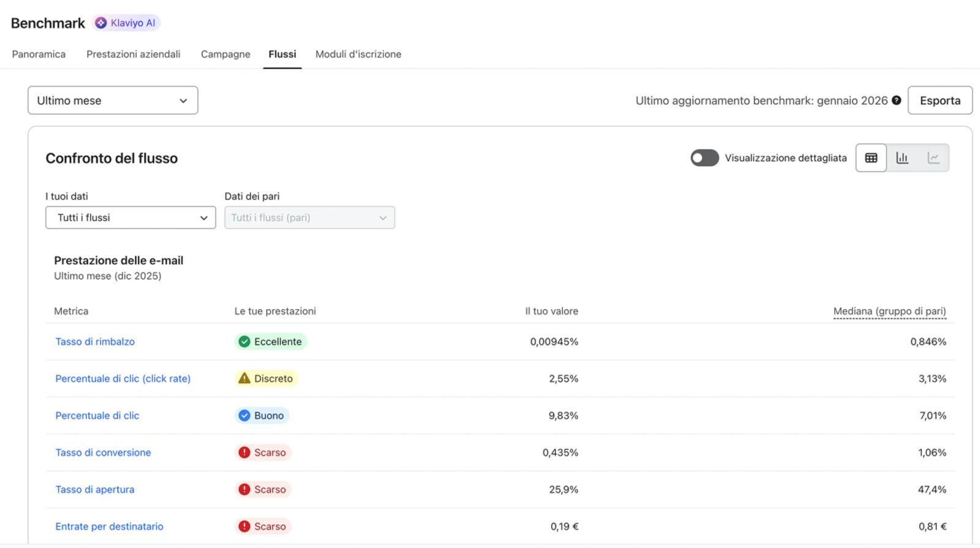Screen dimensions: 980x548
Task: Click the Confronto del flusso heading
Action: click(x=111, y=158)
